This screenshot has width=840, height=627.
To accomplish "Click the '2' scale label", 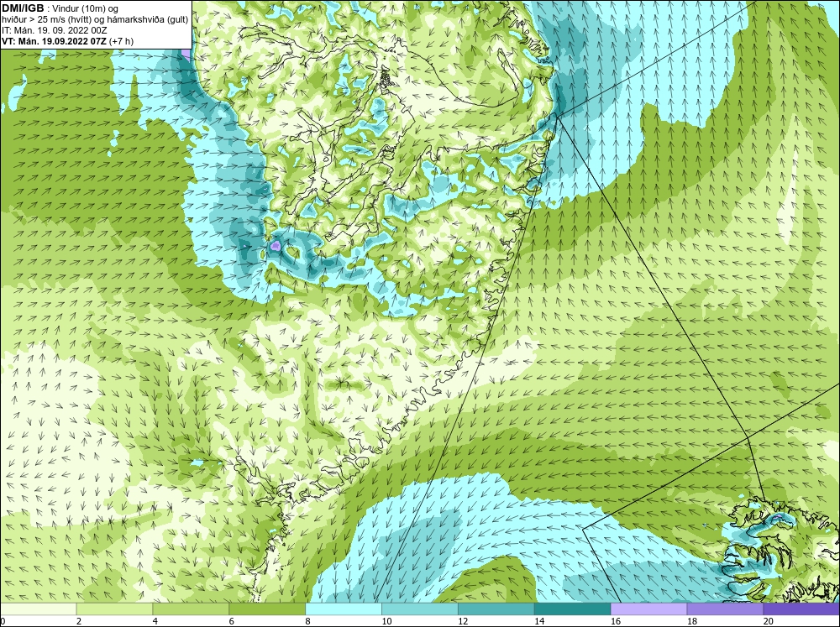I will [x=79, y=621].
